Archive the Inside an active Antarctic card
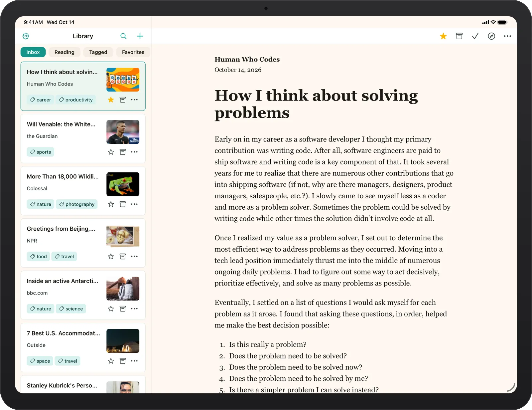The width and height of the screenshot is (532, 410). [x=123, y=308]
